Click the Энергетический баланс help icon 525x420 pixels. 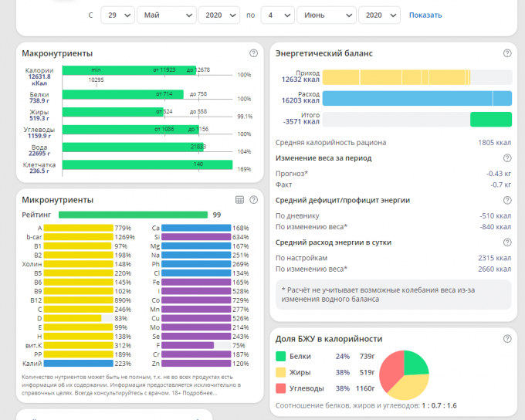(x=507, y=53)
